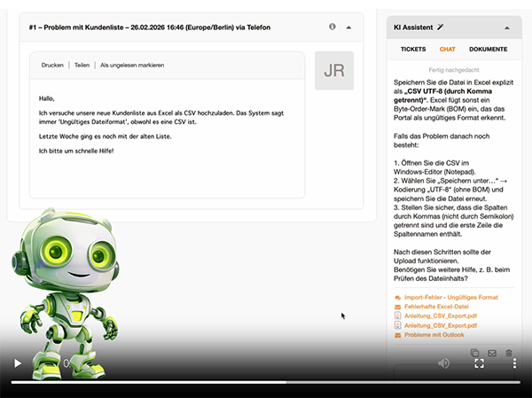
Task: Collapse the KI Assistent panel
Action: pos(506,28)
